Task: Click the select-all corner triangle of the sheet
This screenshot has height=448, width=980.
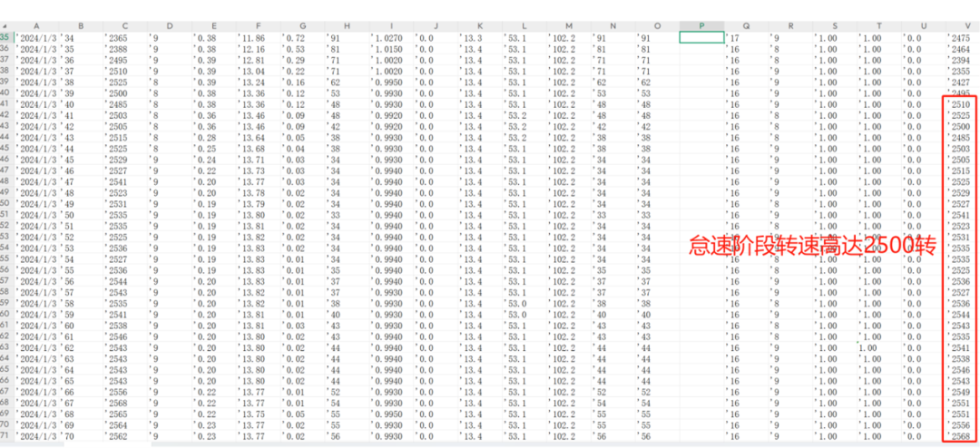Action: coord(5,26)
